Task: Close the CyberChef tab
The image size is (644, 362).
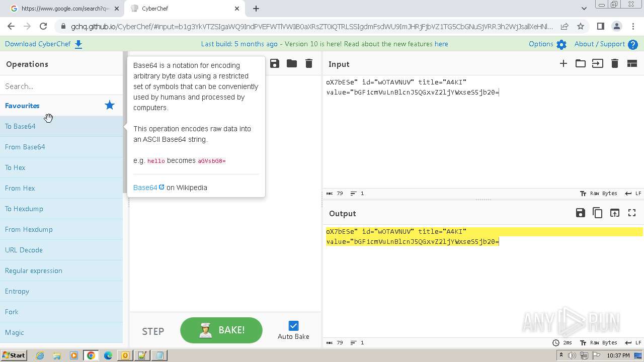Action: [237, 9]
